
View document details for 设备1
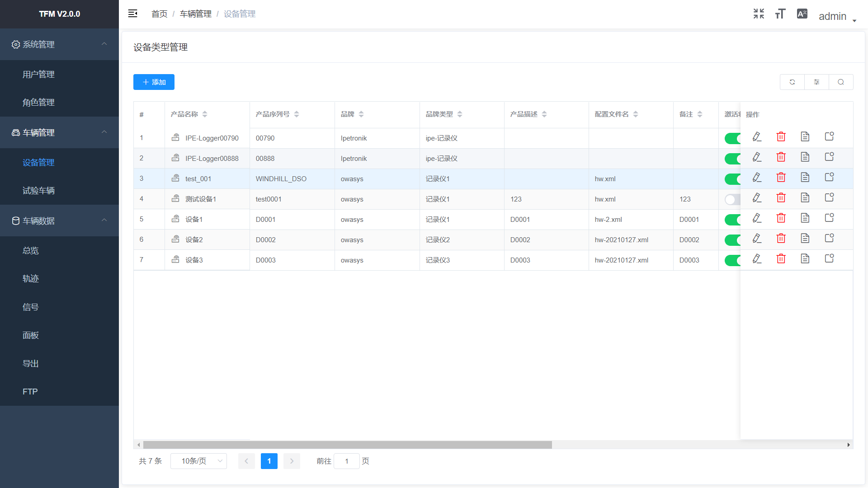(805, 218)
